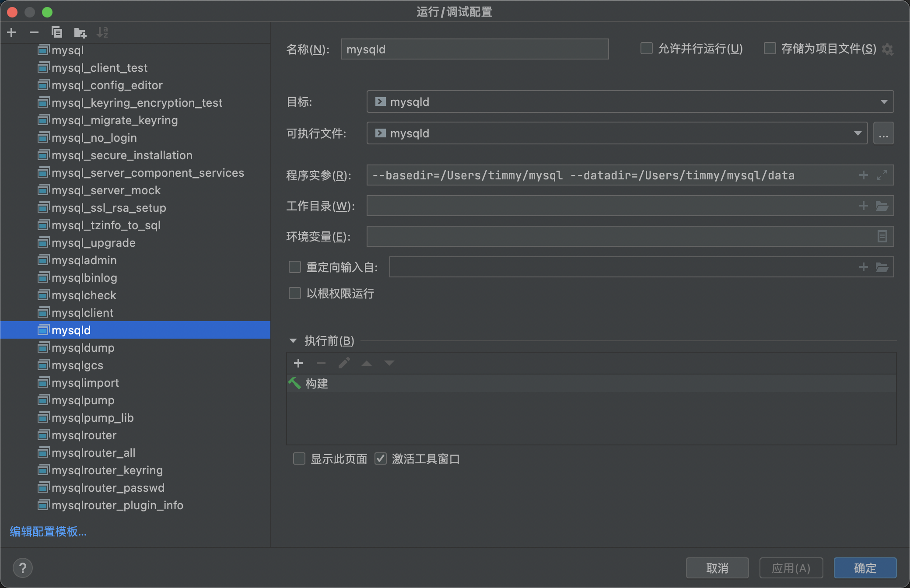Select mysqlimport configuration
910x588 pixels.
click(136, 383)
